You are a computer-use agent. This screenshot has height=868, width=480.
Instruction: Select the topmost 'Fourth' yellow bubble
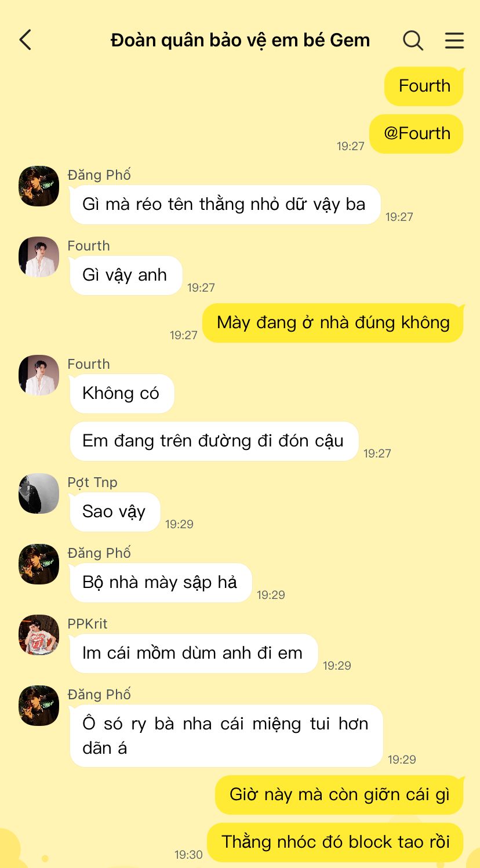tap(424, 86)
